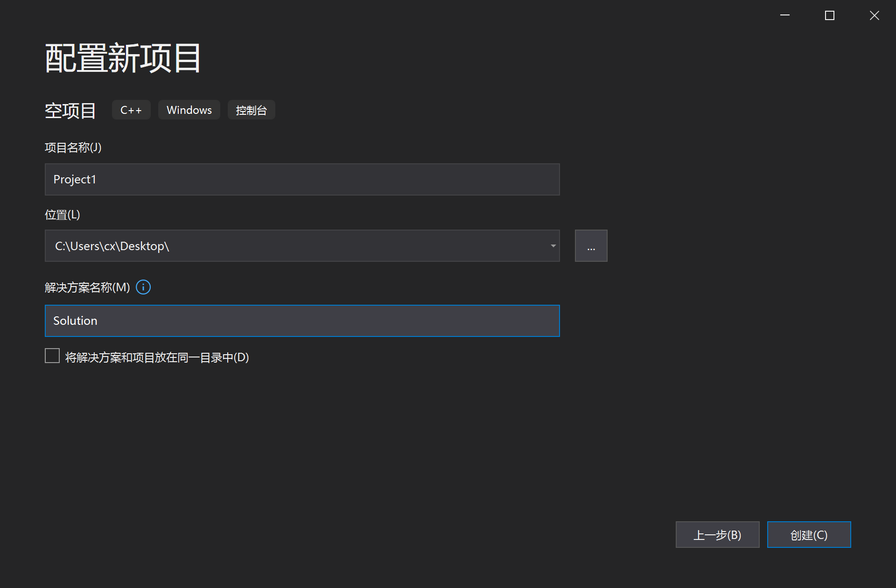Maximize the configure project window
Image resolution: width=896 pixels, height=588 pixels.
pyautogui.click(x=830, y=15)
